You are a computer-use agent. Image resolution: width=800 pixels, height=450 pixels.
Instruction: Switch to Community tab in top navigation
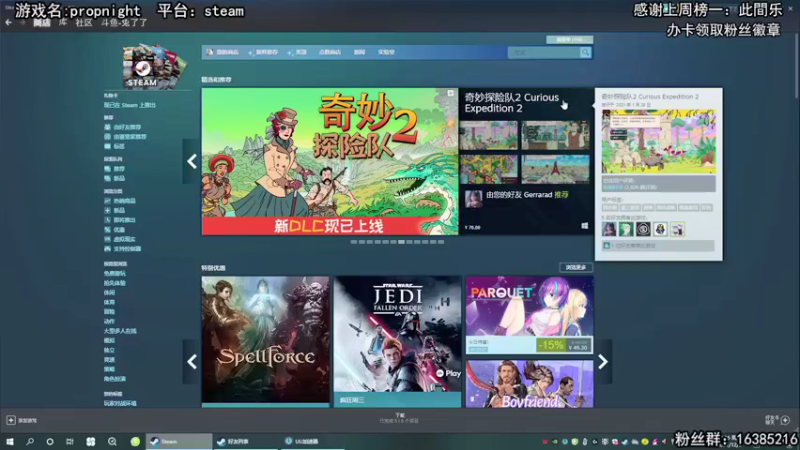pyautogui.click(x=84, y=22)
